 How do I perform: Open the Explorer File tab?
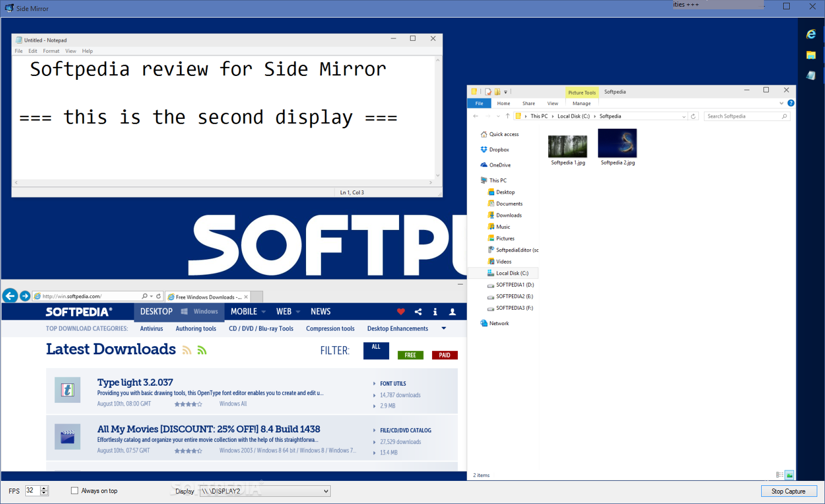(x=479, y=103)
